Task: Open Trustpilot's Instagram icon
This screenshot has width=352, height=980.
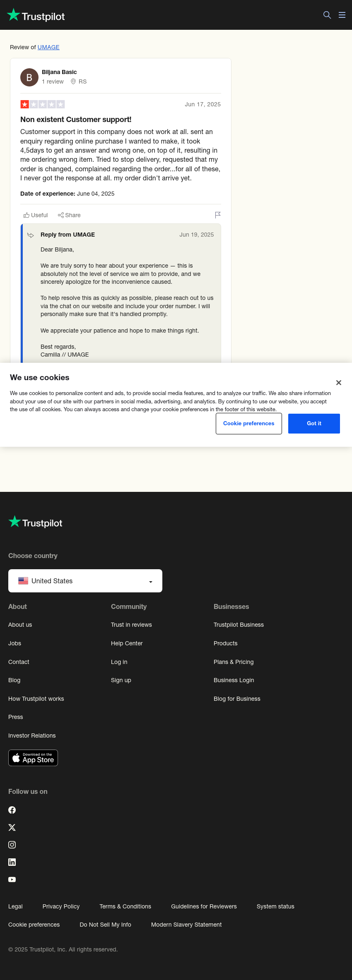Action: [12, 845]
